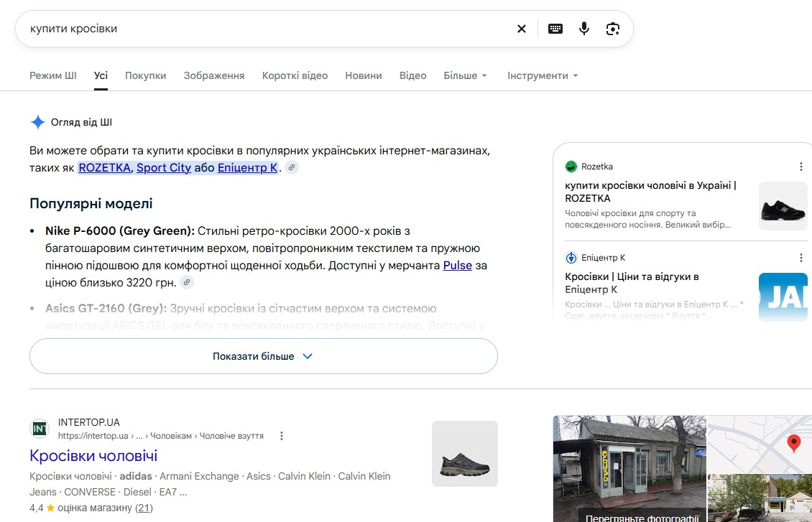Go to the Короткі відео tab
The image size is (812, 522).
[x=295, y=75]
